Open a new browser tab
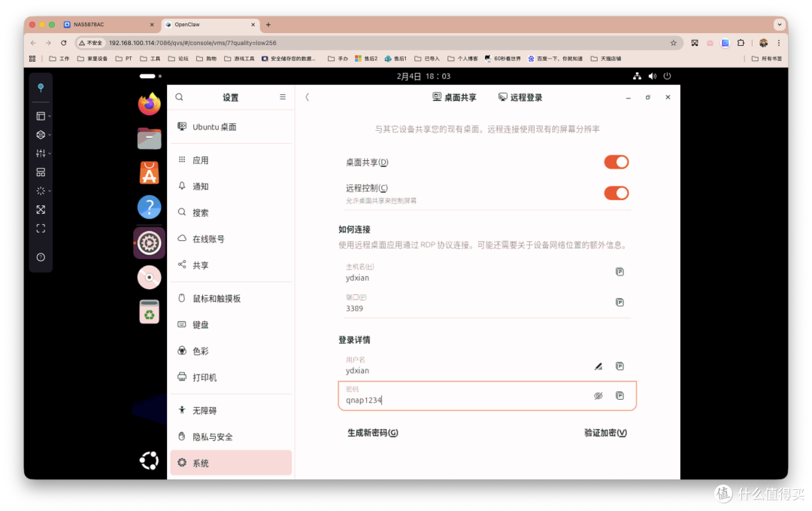 [x=268, y=24]
